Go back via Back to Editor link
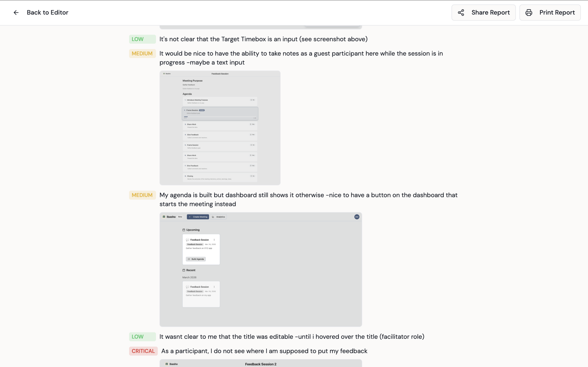Screen dimensions: 588x367 click(47, 13)
